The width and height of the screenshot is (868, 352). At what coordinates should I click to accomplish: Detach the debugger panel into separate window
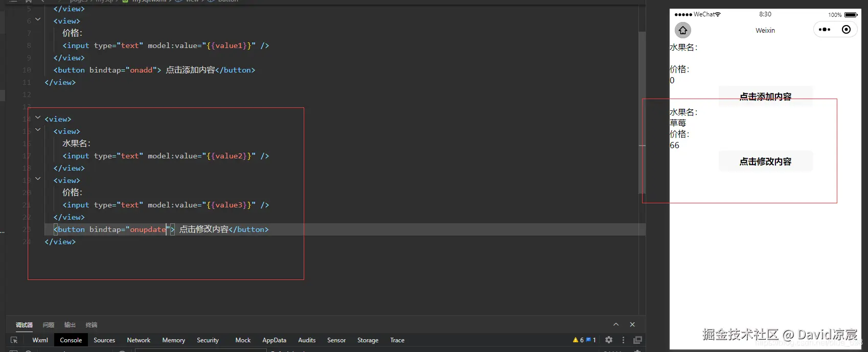(637, 340)
